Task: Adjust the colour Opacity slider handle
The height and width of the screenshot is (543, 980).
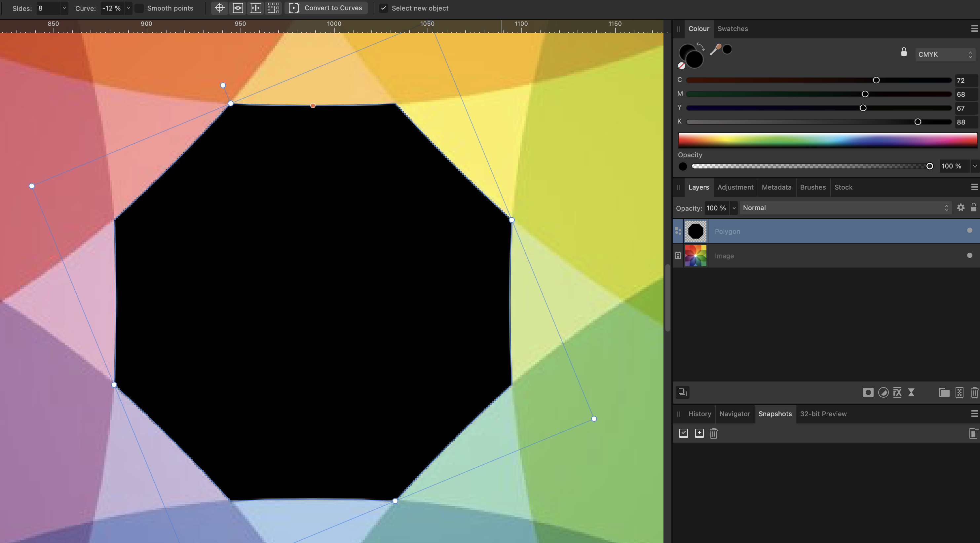Action: pyautogui.click(x=929, y=166)
